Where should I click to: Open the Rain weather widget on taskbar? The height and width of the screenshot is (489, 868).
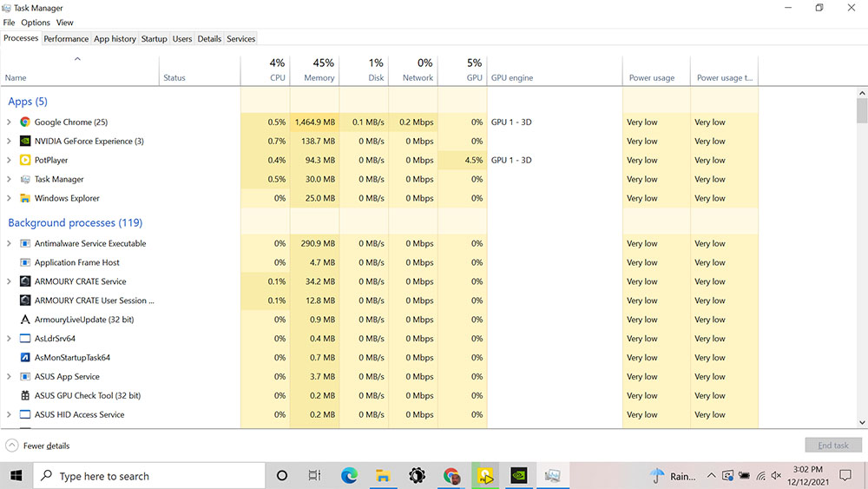[x=673, y=476]
